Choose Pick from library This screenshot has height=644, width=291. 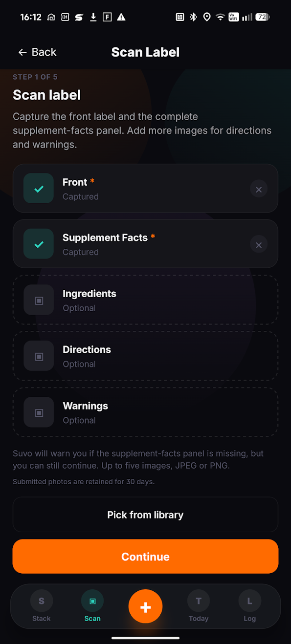pos(145,515)
